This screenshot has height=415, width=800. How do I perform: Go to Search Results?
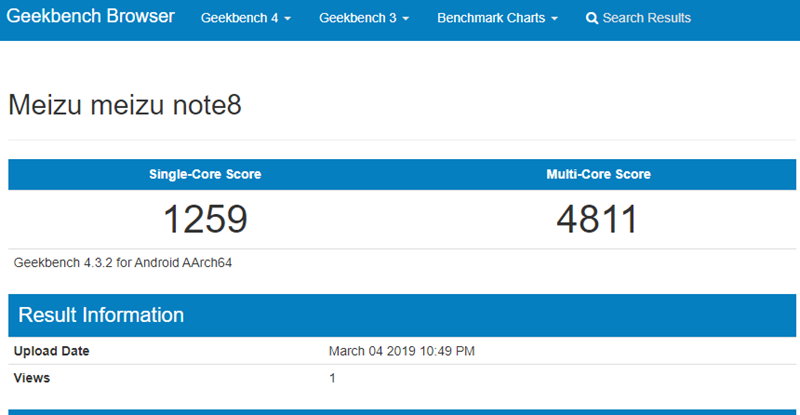(x=646, y=18)
